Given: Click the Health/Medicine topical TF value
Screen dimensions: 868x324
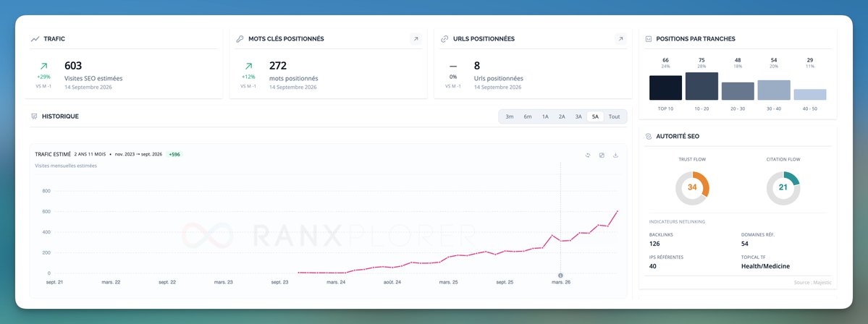Looking at the screenshot, I should coord(766,266).
